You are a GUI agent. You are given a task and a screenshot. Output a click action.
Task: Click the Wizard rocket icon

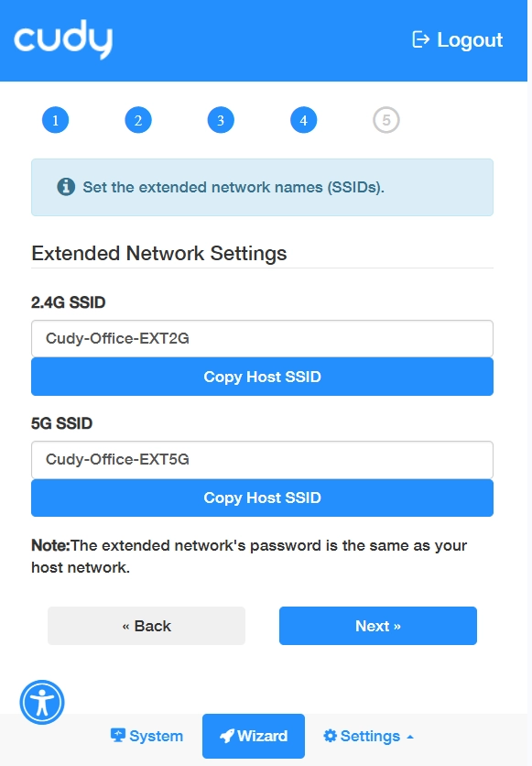point(227,736)
